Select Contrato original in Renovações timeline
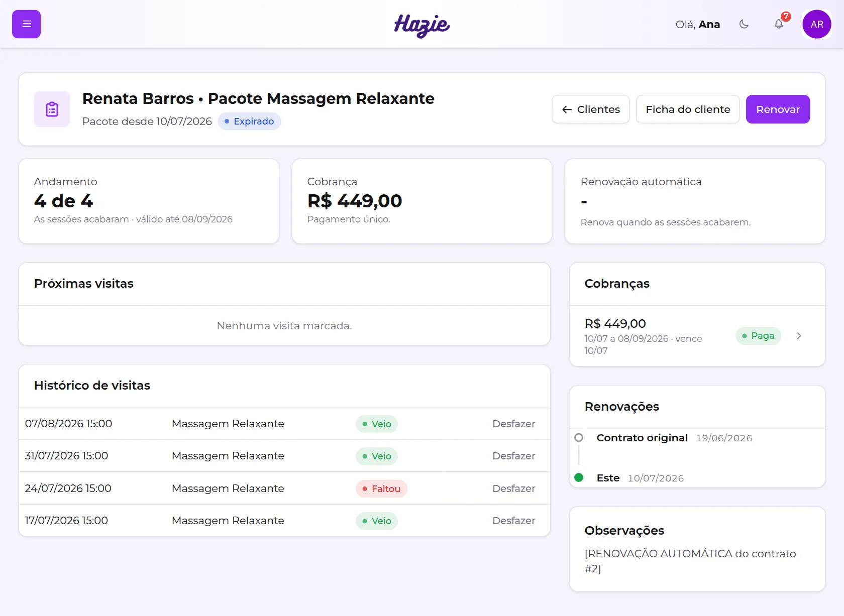 pos(642,438)
